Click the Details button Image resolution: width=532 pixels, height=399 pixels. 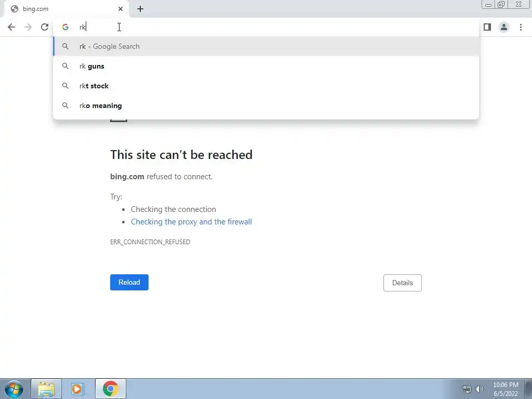point(403,283)
